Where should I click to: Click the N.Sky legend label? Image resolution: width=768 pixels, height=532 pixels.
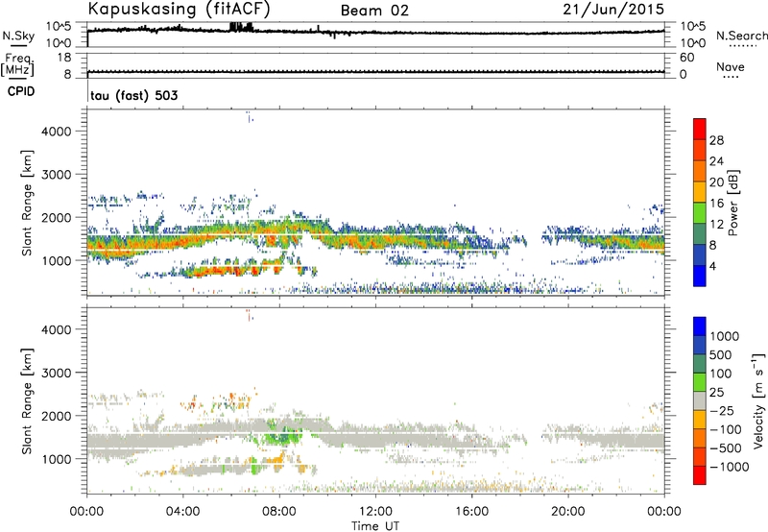[18, 36]
